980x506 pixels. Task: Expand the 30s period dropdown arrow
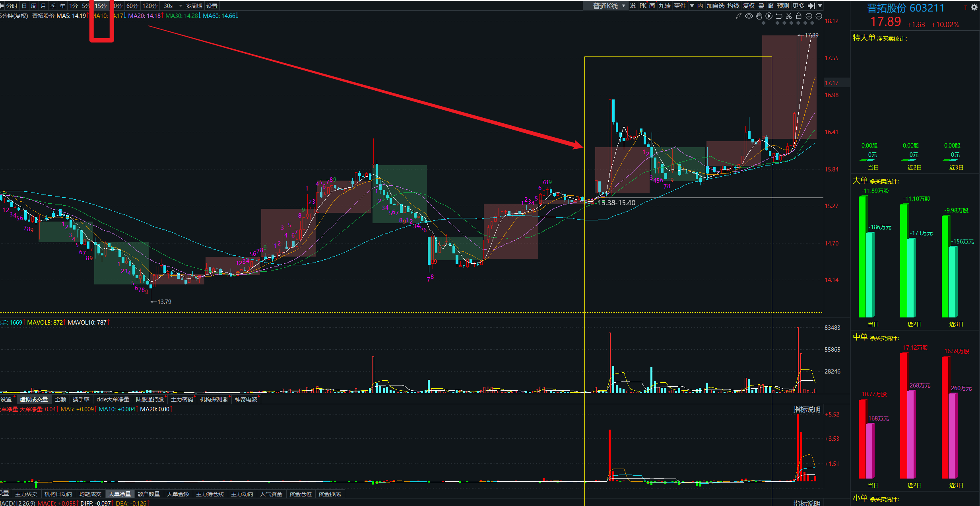click(181, 6)
